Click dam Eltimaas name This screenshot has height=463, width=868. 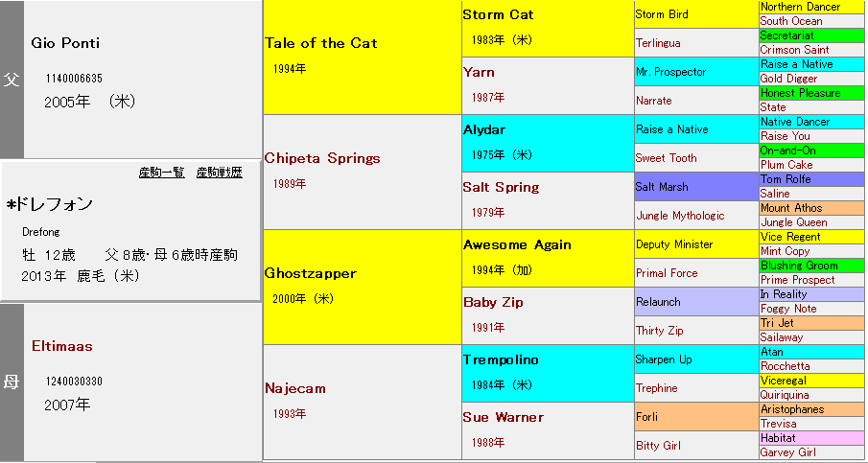click(x=62, y=346)
